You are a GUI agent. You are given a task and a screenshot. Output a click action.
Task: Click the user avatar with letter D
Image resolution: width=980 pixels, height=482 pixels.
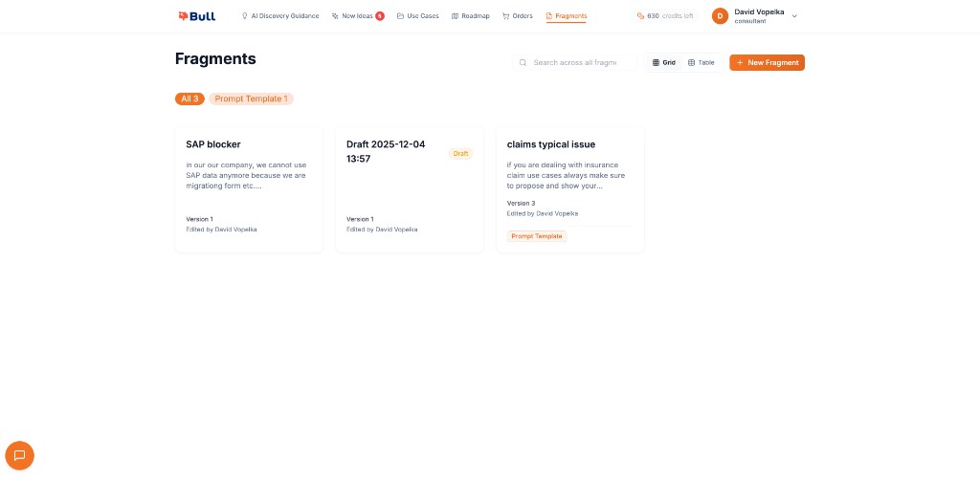(720, 16)
